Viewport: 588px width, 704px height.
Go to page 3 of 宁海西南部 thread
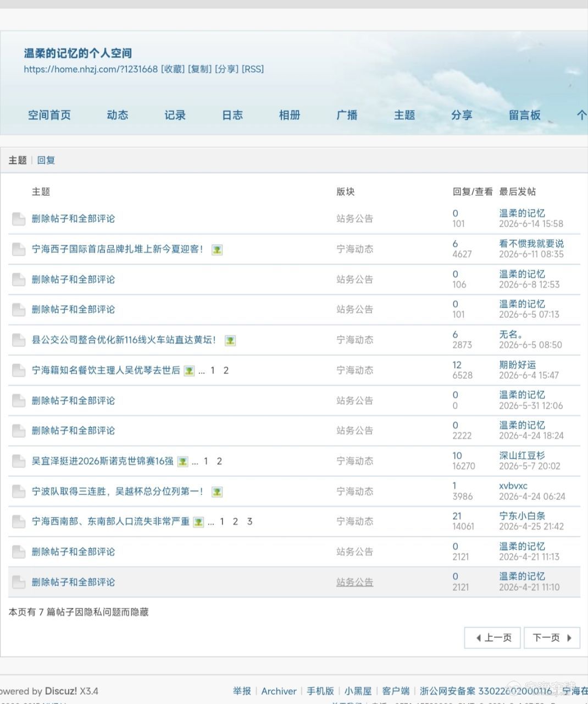249,521
